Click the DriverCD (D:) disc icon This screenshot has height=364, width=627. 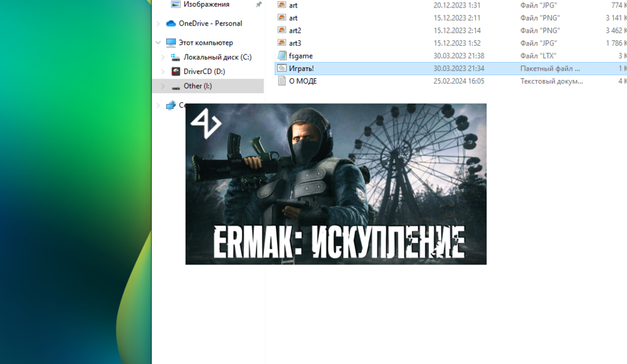click(x=176, y=71)
